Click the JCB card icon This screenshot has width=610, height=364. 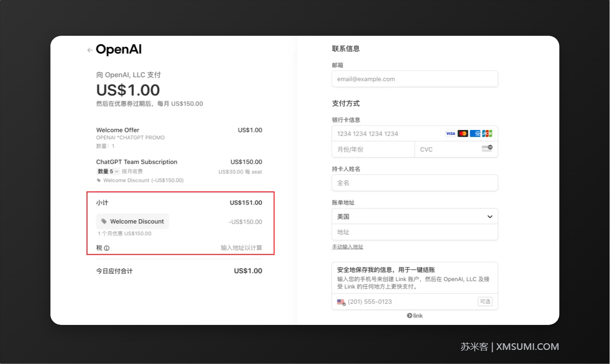(487, 134)
